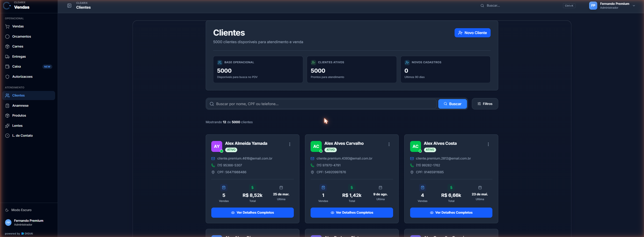Open the Filtros filter panel
Screen dimensions: 644x237
click(x=485, y=104)
